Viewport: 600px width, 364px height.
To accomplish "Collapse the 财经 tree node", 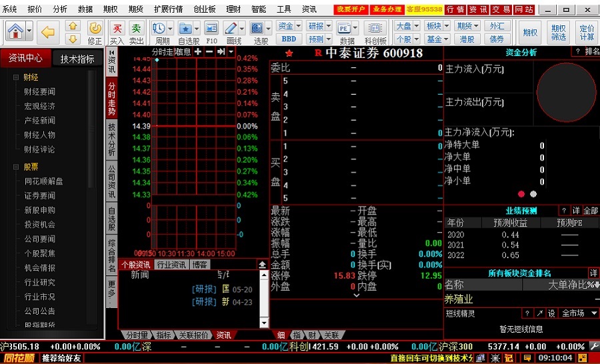I will tap(16, 77).
